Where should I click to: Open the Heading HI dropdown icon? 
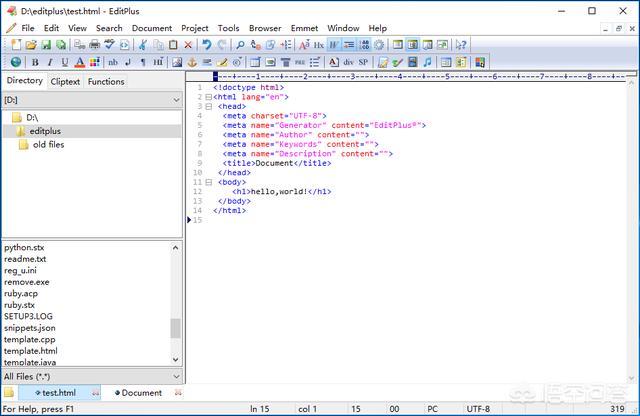pyautogui.click(x=158, y=62)
